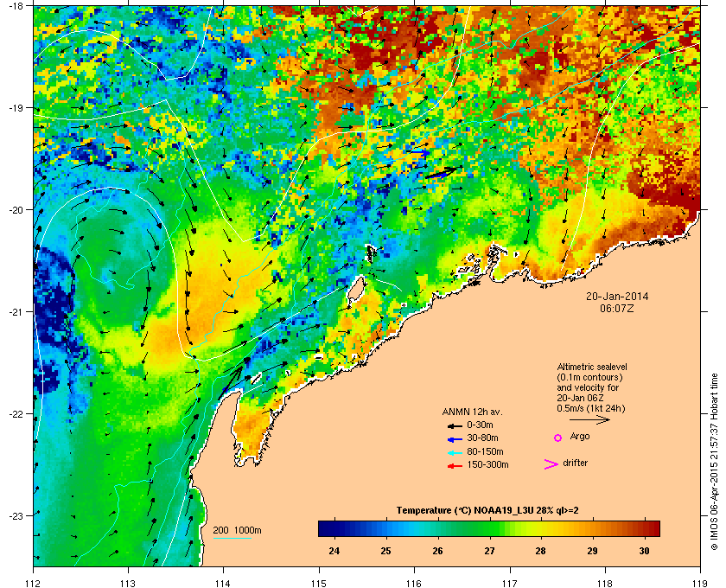Click the '0.5m/s (1kt 24h)' text
The image size is (726, 588).
pos(591,409)
